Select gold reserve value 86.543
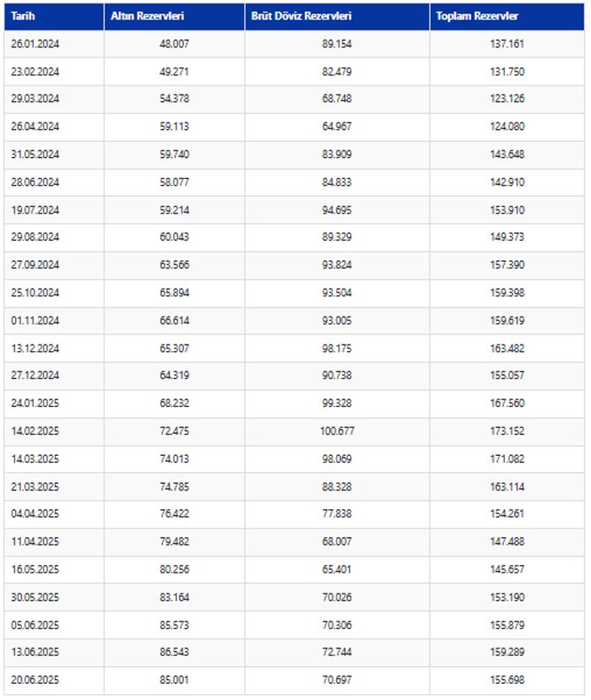 174,652
